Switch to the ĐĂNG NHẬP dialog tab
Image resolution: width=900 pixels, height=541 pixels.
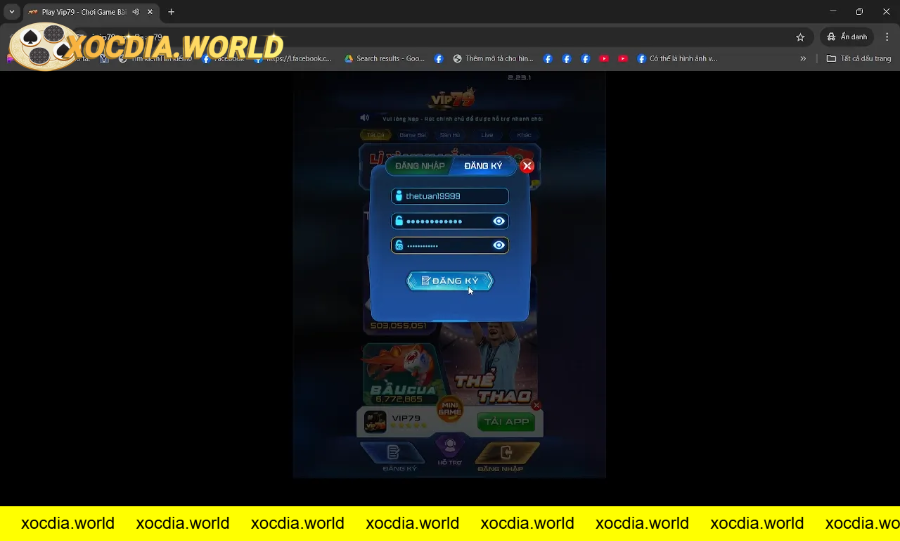(x=420, y=166)
